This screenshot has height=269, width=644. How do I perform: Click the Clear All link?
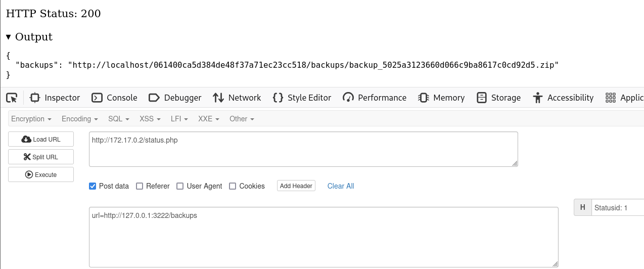tap(341, 186)
